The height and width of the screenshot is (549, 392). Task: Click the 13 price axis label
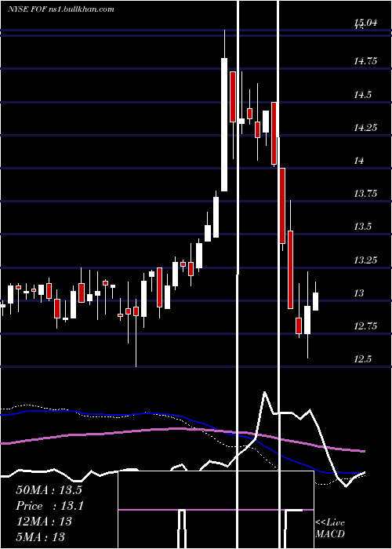[x=359, y=293]
